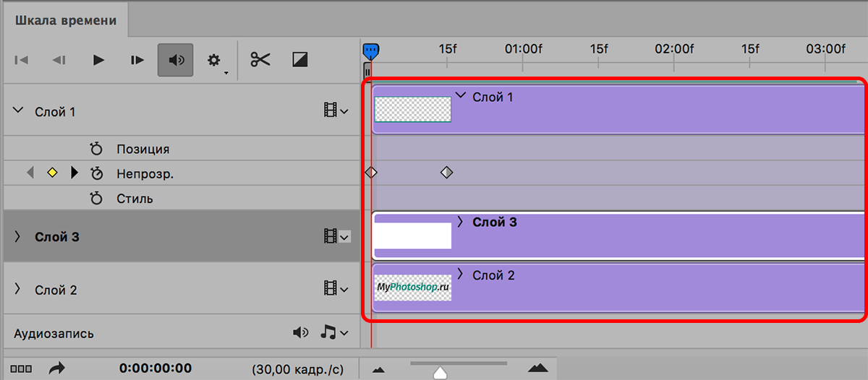Mute the Аудиозапись track

(x=300, y=332)
